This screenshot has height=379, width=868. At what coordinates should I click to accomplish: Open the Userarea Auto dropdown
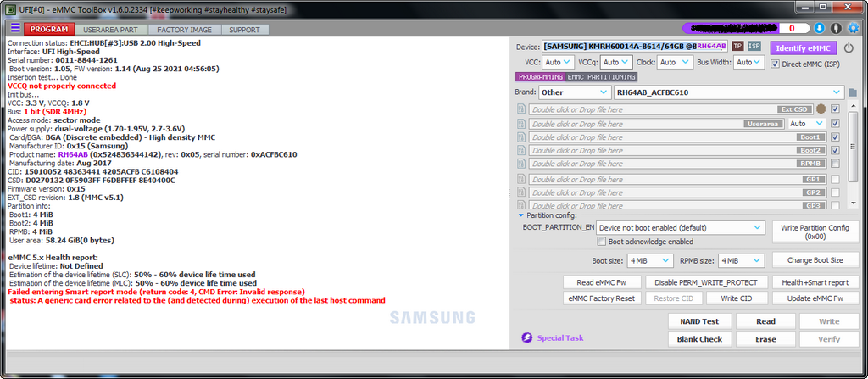click(x=806, y=123)
